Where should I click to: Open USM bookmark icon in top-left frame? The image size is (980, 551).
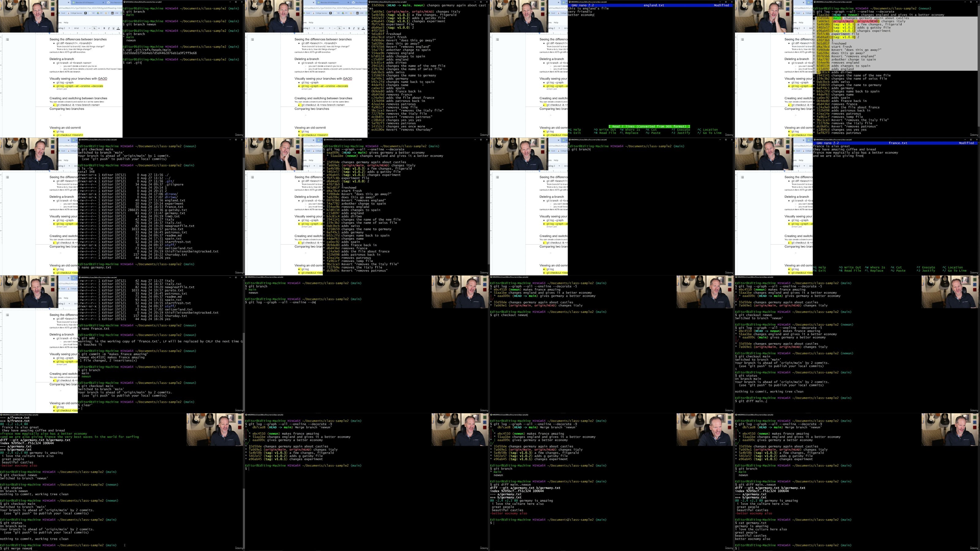coord(113,13)
